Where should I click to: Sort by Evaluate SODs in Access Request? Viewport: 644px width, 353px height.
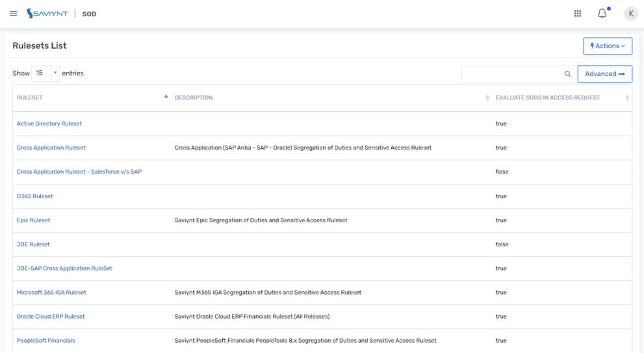[626, 98]
